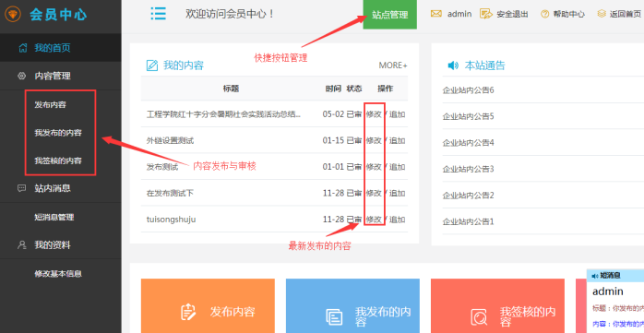The image size is (644, 333).
Task: Click the gear icon beside 内容管理
Action: point(22,76)
